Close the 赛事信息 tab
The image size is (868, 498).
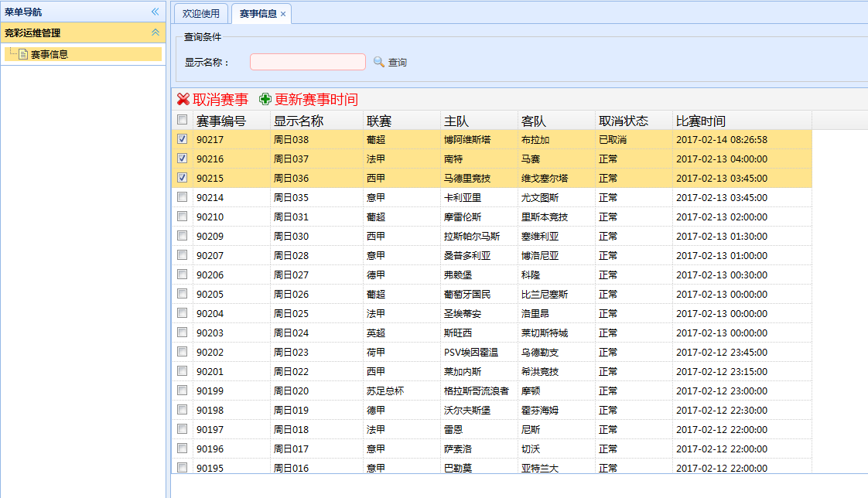[284, 13]
